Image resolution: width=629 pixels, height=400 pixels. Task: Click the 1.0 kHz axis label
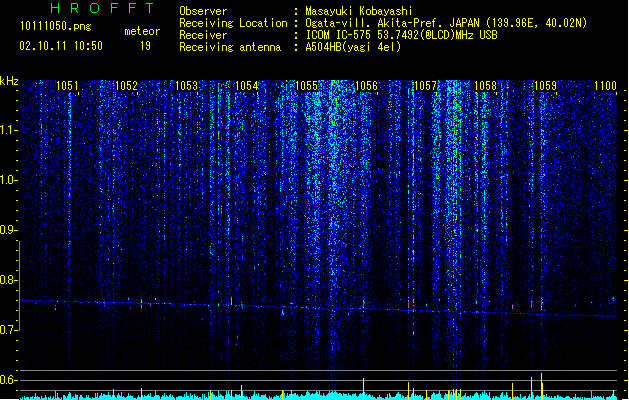point(8,180)
